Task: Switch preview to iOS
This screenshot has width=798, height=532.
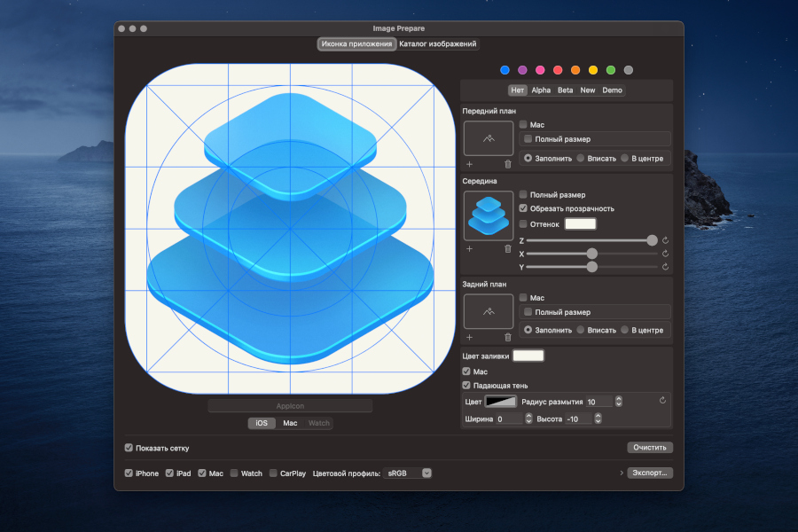Action: point(262,423)
